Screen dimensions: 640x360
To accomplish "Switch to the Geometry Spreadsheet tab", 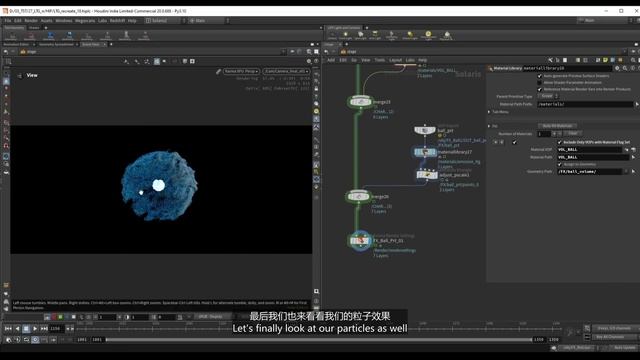I will (56, 44).
